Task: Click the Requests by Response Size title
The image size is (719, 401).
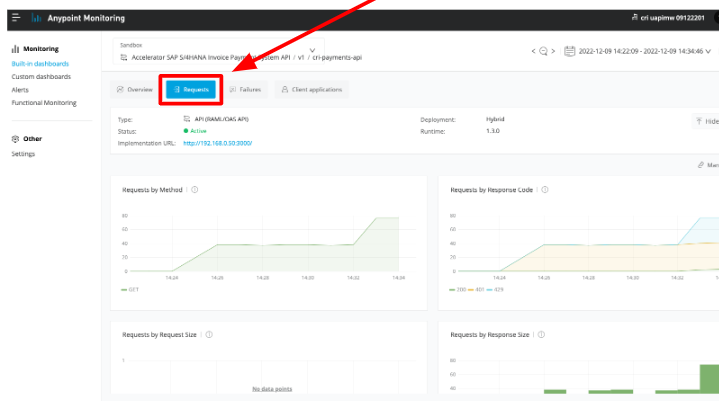Action: pyautogui.click(x=490, y=335)
